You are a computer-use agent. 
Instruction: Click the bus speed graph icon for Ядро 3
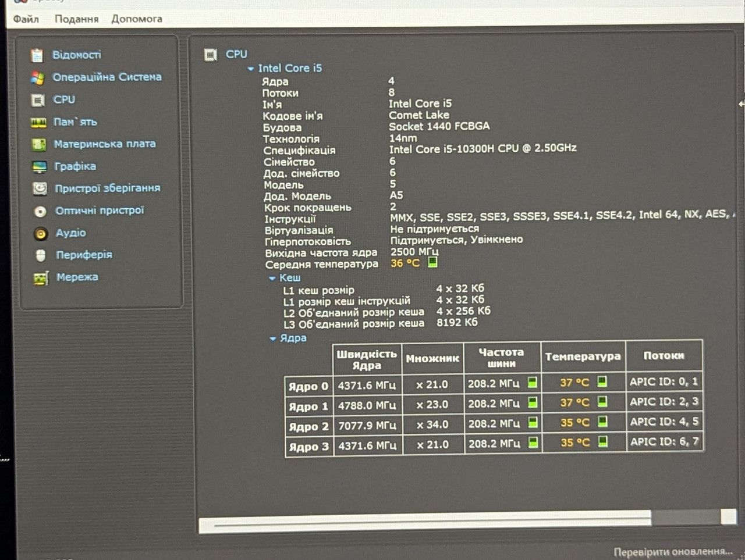coord(533,443)
